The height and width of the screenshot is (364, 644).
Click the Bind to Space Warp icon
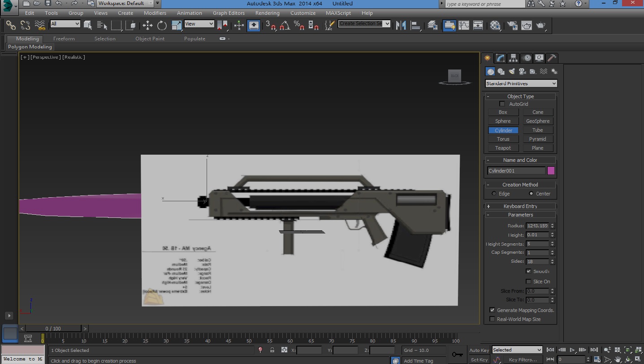40,25
